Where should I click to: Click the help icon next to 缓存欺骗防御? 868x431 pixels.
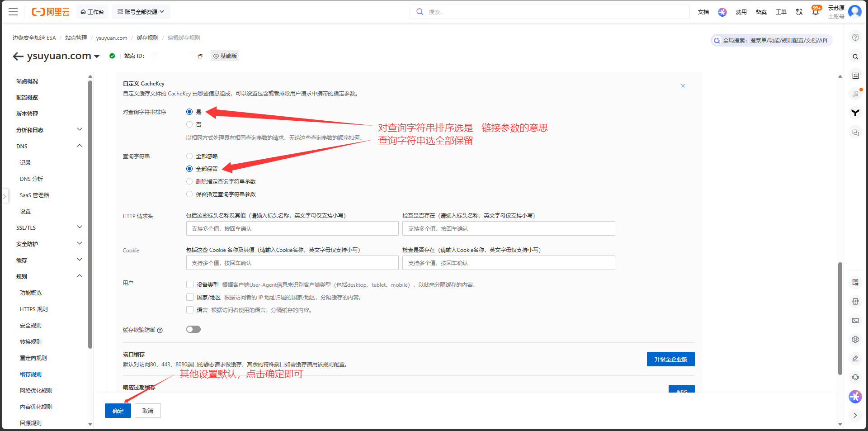160,330
